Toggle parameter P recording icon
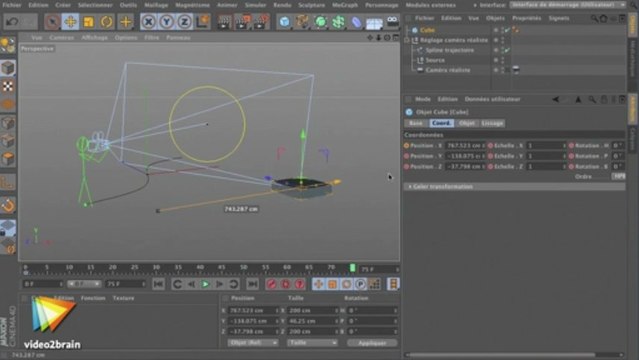 (360, 284)
